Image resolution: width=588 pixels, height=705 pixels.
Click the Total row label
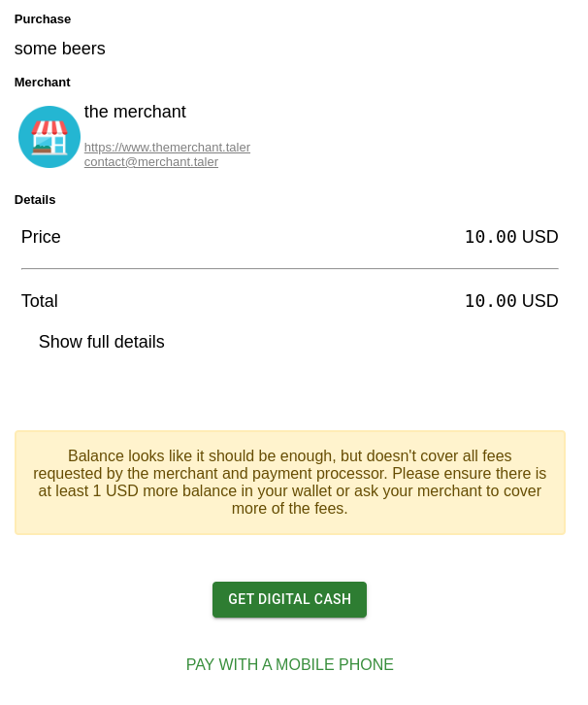40,301
